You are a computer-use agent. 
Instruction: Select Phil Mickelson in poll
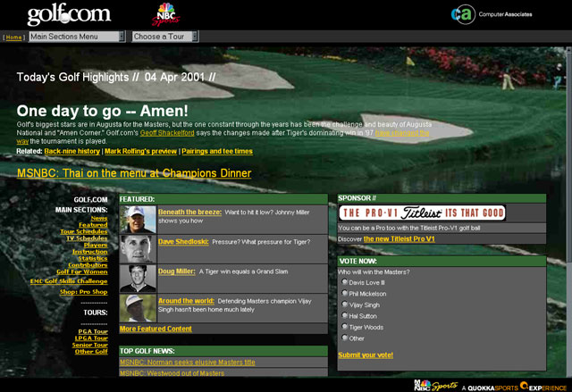tap(344, 293)
